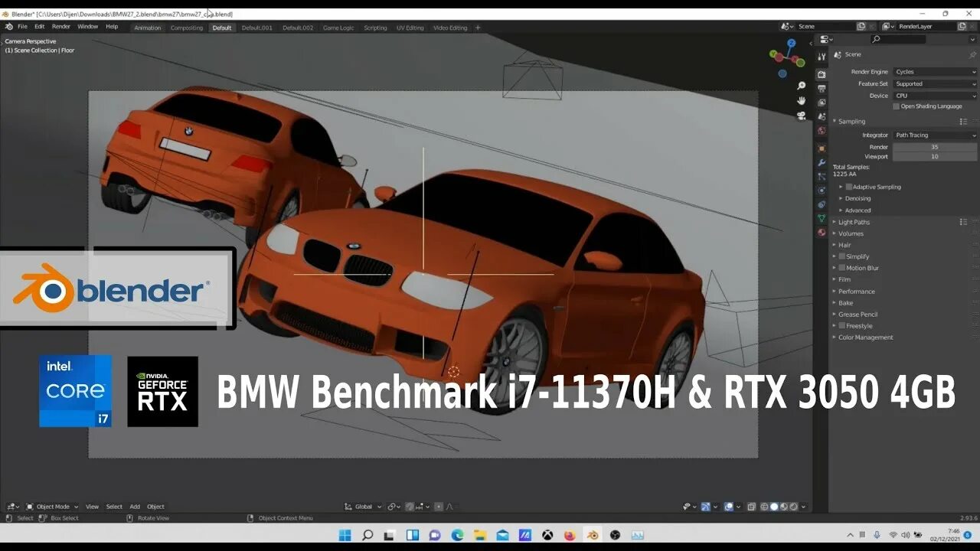Open the Tool properties tab icon
This screenshot has height=551, width=980.
(x=822, y=57)
